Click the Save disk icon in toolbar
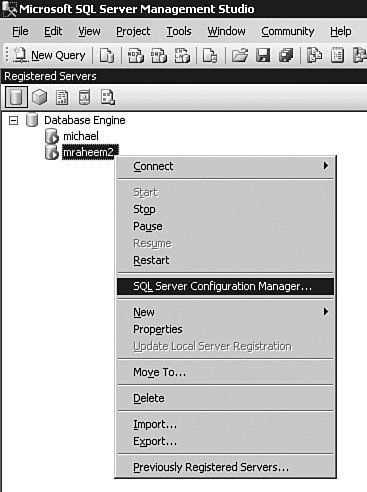The width and height of the screenshot is (367, 492). [263, 55]
